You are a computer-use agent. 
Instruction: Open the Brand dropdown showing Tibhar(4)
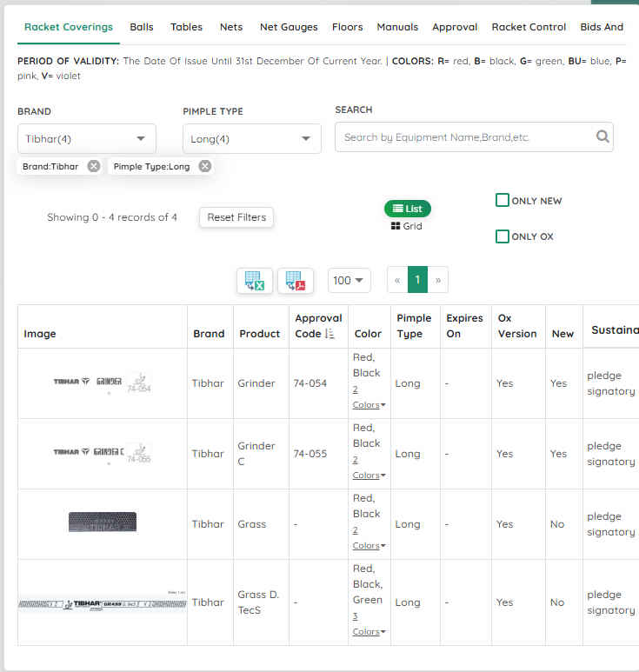coord(87,139)
